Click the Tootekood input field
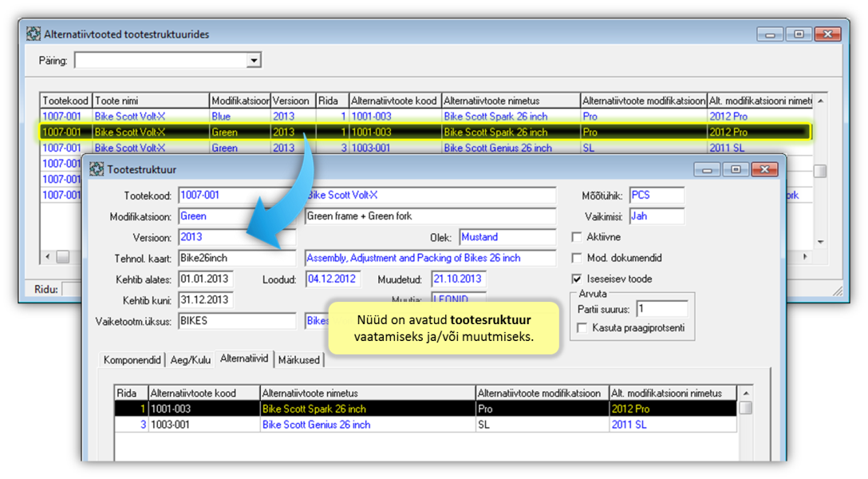The image size is (868, 479). 236,196
